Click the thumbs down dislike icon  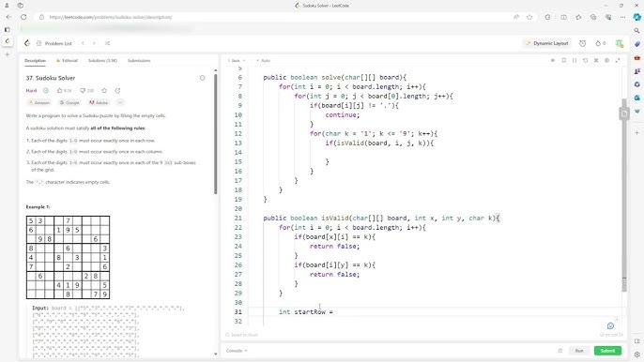(x=83, y=90)
